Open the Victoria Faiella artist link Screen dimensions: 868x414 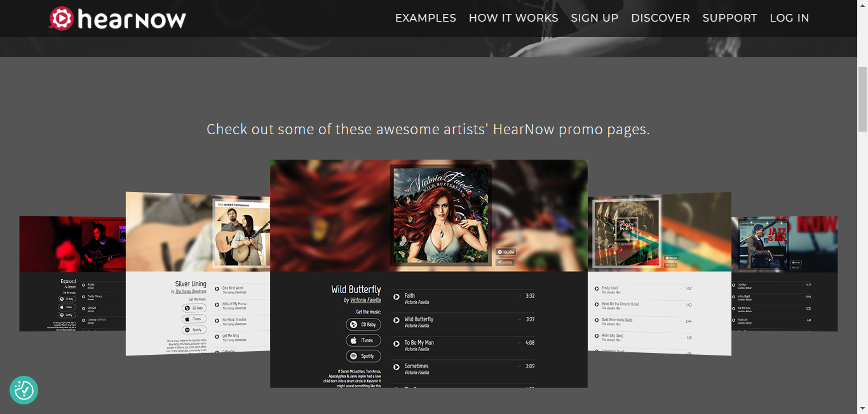[365, 300]
